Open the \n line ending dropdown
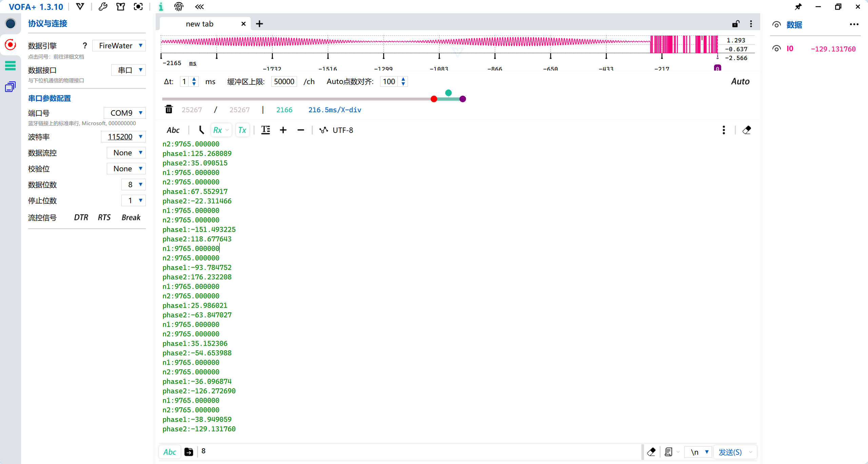The height and width of the screenshot is (464, 868). point(698,452)
